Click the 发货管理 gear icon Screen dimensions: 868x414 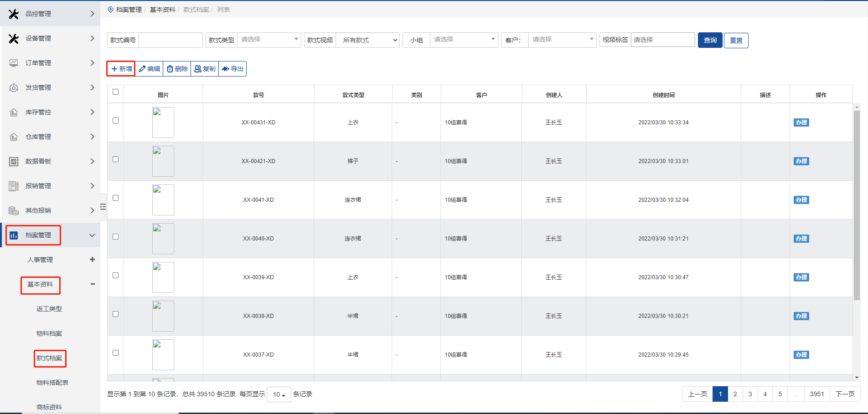[x=14, y=87]
